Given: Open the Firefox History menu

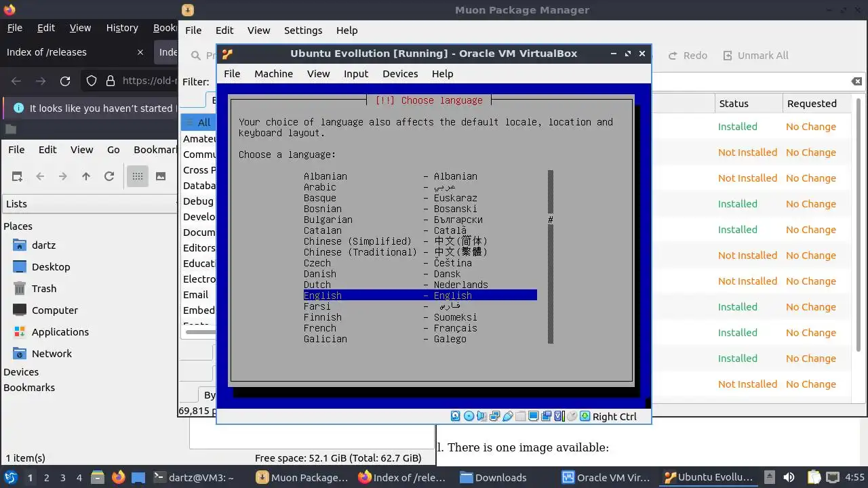Looking at the screenshot, I should pyautogui.click(x=122, y=28).
